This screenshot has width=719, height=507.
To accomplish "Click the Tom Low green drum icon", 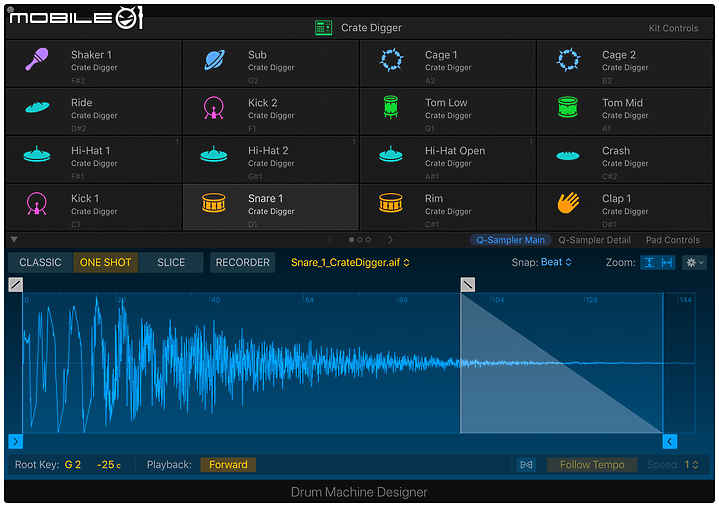I will (391, 107).
